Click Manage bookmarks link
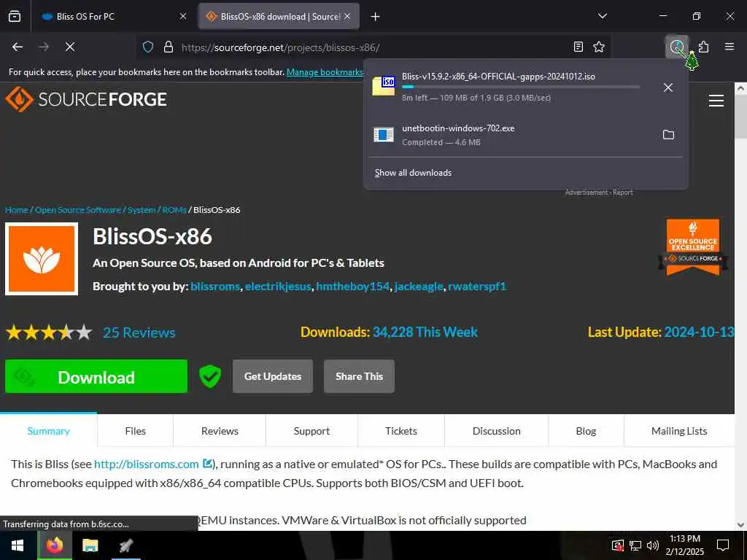Viewport: 747px width, 560px height. 325,72
